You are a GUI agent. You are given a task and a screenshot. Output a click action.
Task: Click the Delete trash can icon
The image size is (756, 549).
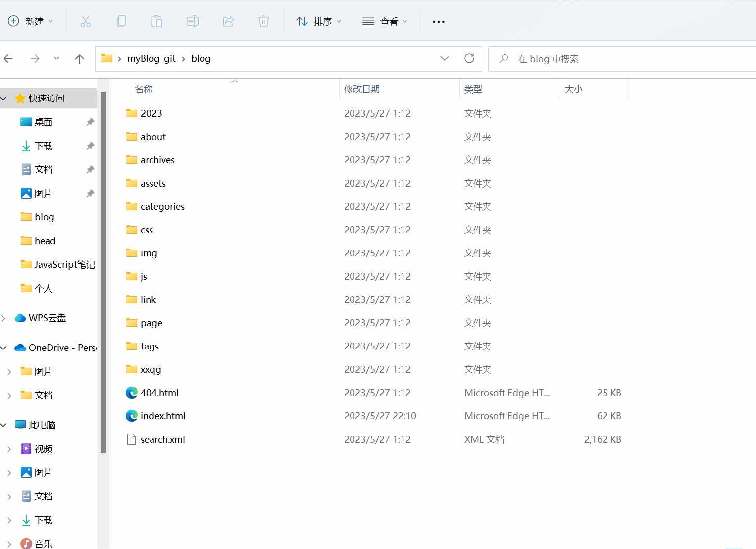click(x=264, y=21)
